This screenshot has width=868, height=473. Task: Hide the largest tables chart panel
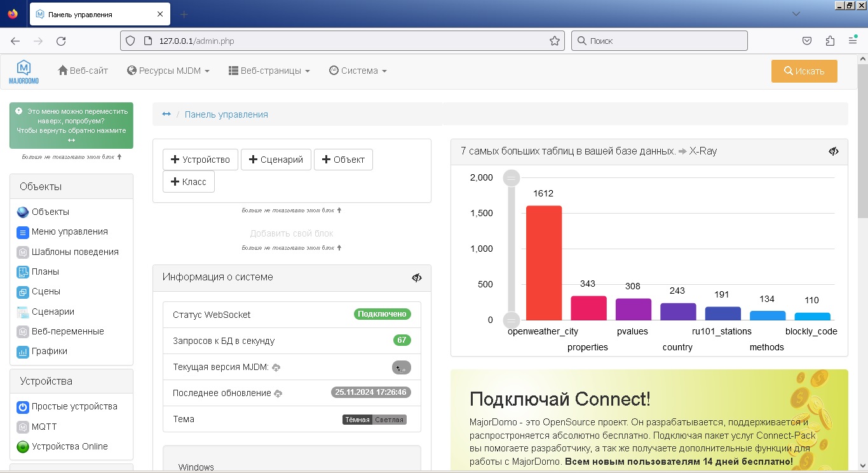coord(834,151)
